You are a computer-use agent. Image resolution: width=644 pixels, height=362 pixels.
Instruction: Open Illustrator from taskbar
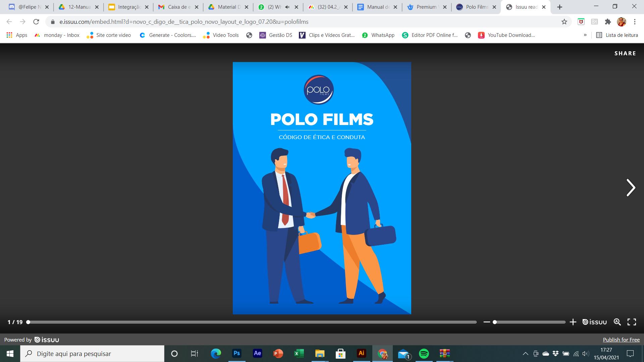pos(361,354)
